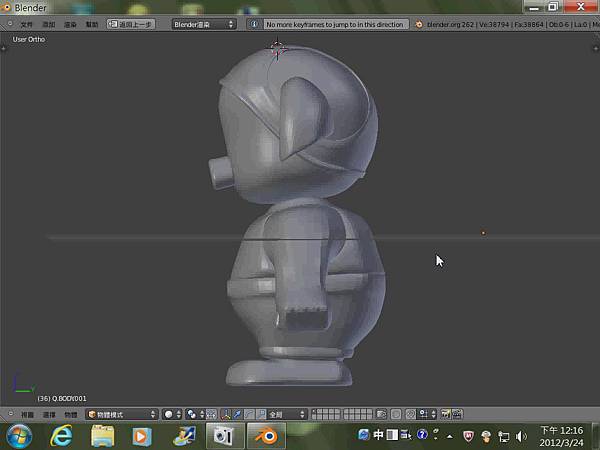
Task: Click the info icon beside the report message
Action: point(254,24)
